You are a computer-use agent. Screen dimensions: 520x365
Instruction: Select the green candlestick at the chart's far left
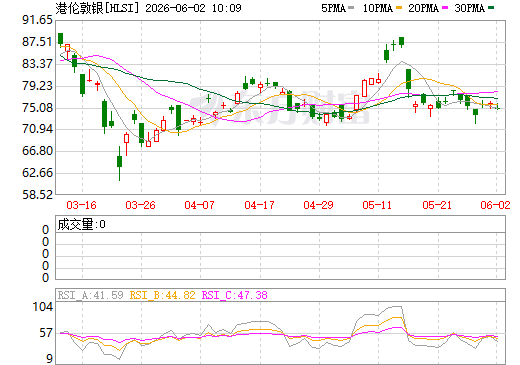click(60, 40)
